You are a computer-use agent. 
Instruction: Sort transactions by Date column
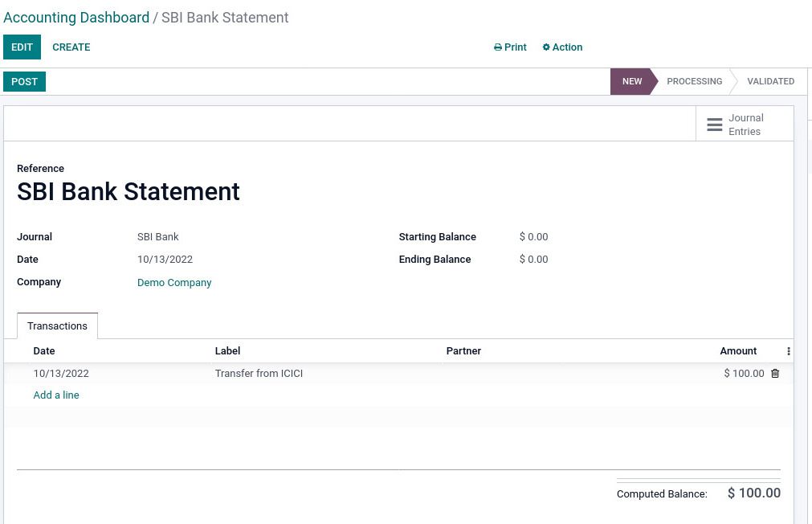coord(44,351)
